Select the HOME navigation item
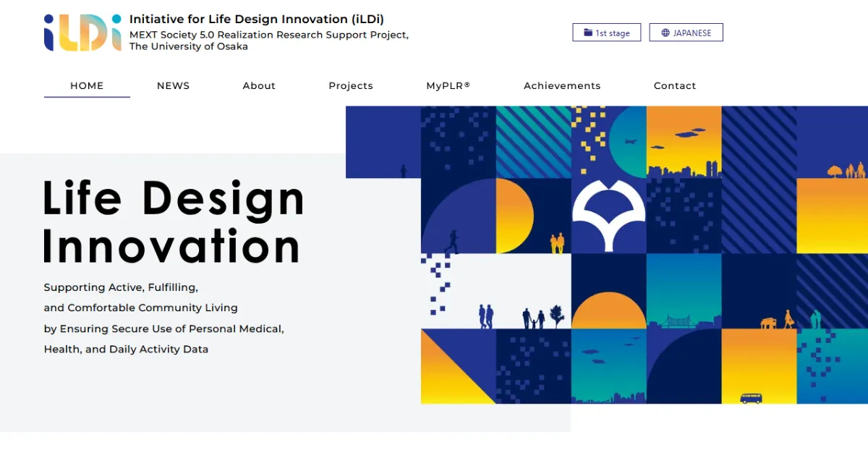 click(87, 85)
